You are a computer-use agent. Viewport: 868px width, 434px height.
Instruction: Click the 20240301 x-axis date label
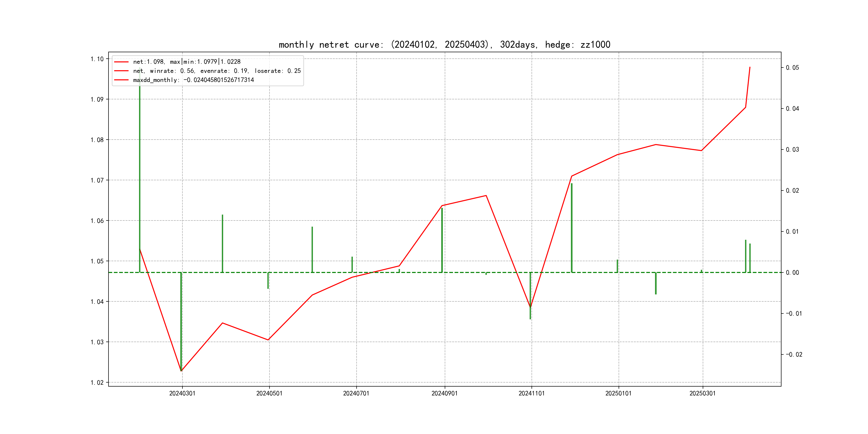pos(182,393)
